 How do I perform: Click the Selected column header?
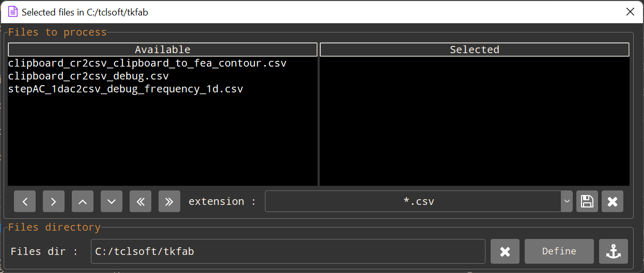point(474,50)
